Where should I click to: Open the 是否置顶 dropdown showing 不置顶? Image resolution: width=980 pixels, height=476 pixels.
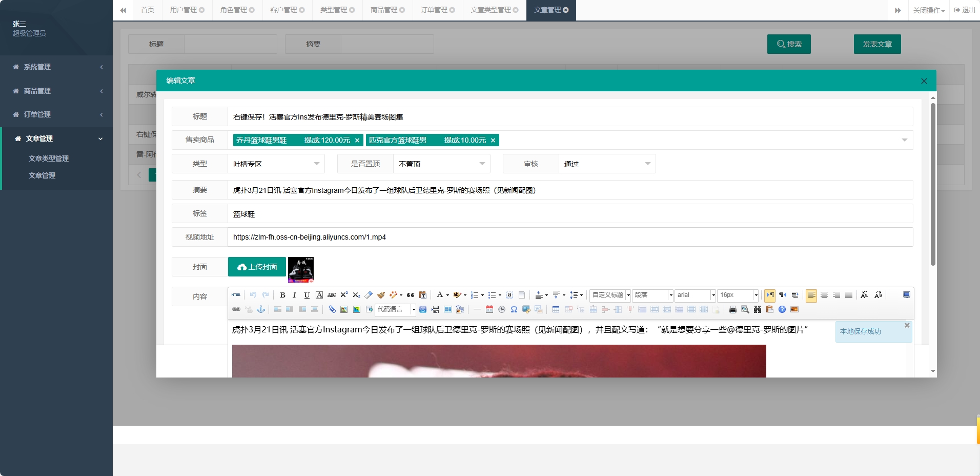coord(442,164)
